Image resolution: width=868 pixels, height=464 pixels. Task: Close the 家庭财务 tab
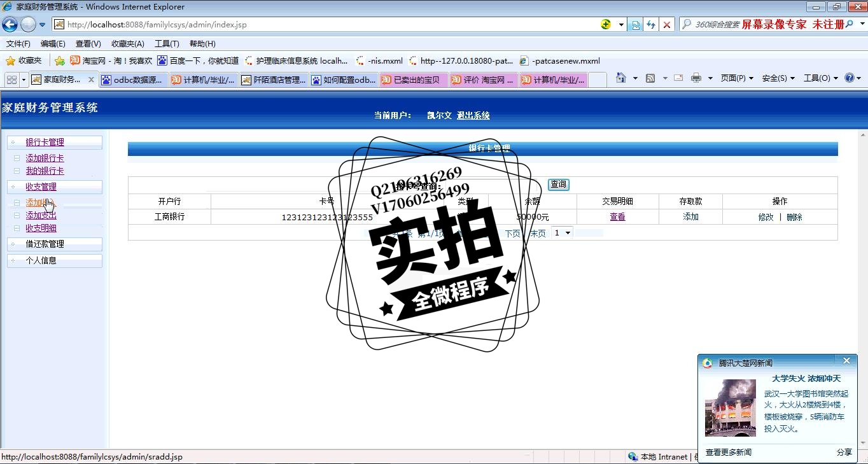pos(91,80)
